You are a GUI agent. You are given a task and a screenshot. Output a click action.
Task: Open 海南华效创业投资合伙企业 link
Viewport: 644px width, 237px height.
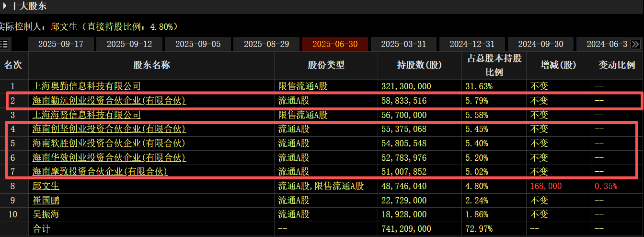point(109,157)
